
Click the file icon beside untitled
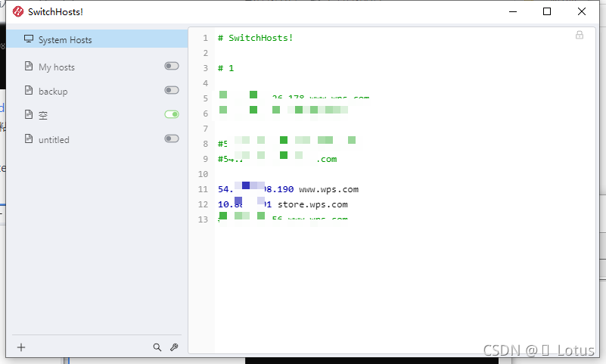pyautogui.click(x=29, y=138)
